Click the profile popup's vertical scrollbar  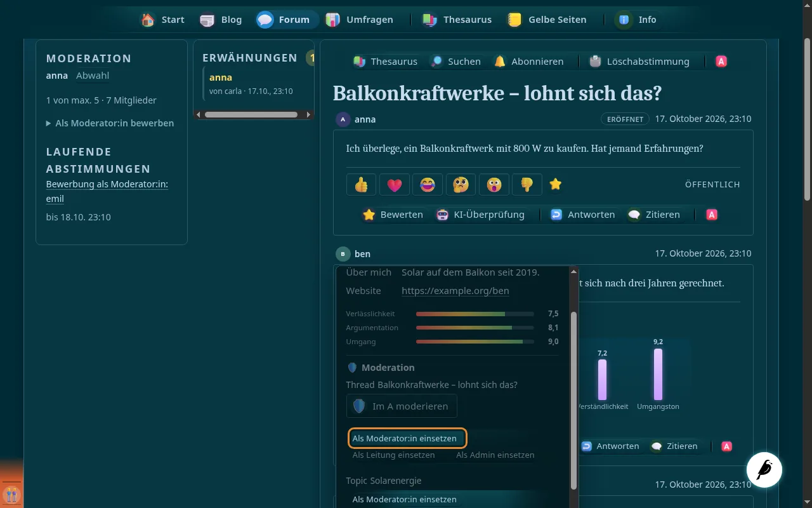click(573, 400)
